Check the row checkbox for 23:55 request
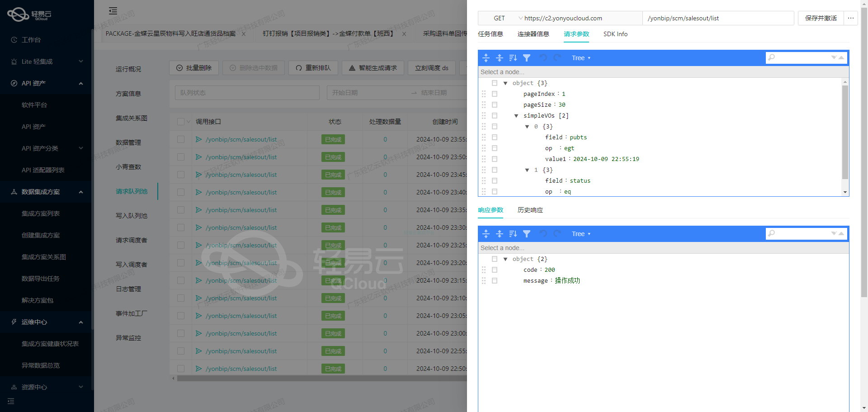 click(181, 139)
